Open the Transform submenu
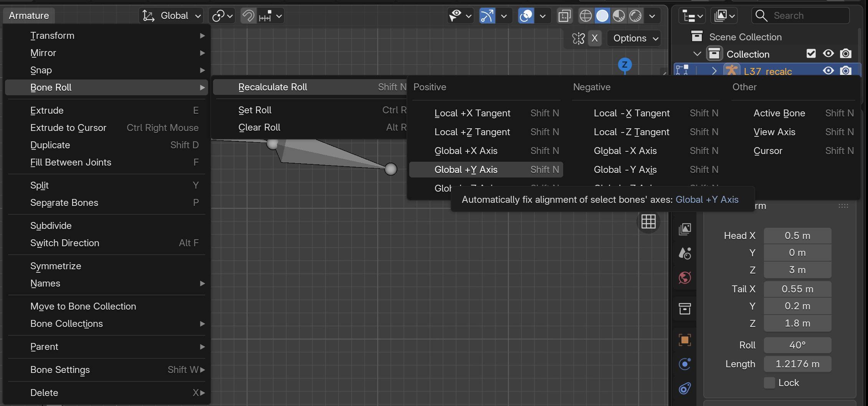This screenshot has height=406, width=868. pos(106,36)
